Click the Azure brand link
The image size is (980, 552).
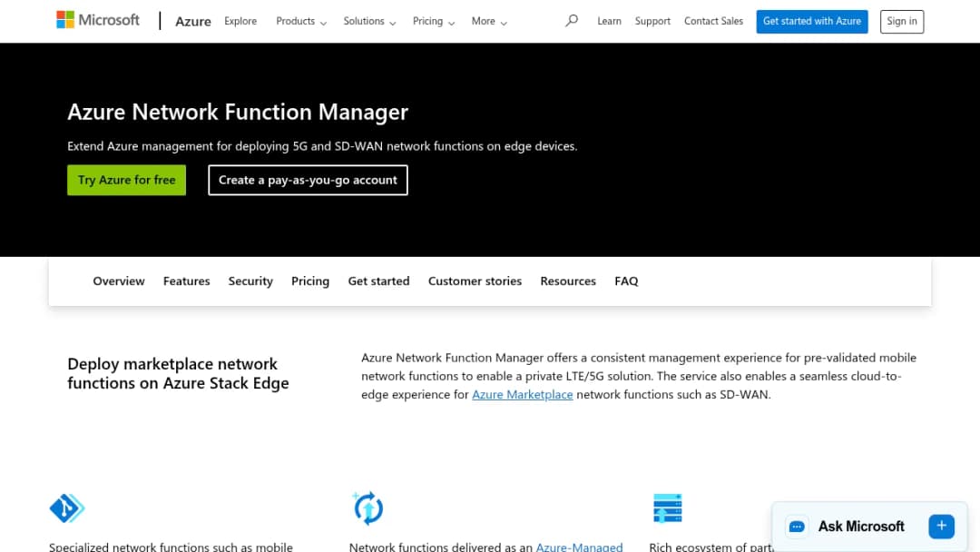point(193,21)
